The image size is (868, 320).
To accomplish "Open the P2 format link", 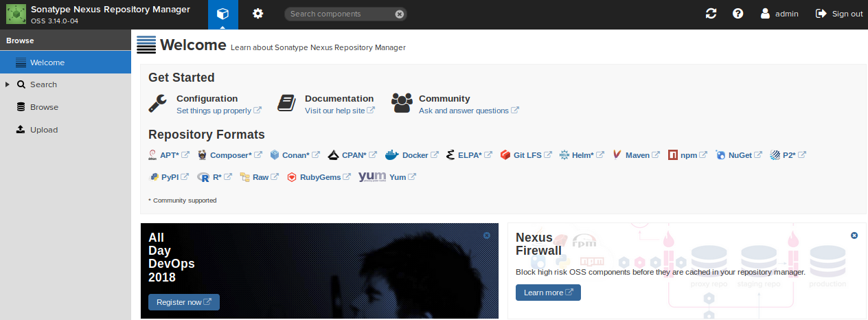I will tap(794, 155).
